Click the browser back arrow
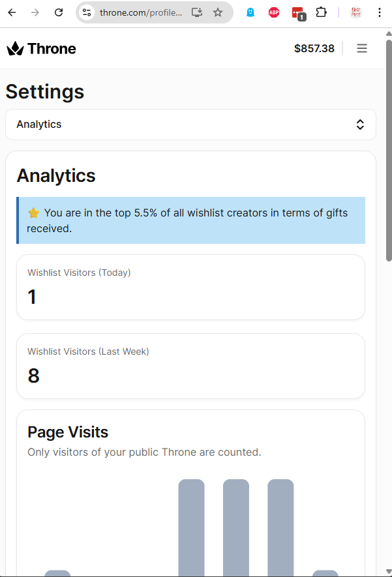392x577 pixels. pyautogui.click(x=12, y=12)
